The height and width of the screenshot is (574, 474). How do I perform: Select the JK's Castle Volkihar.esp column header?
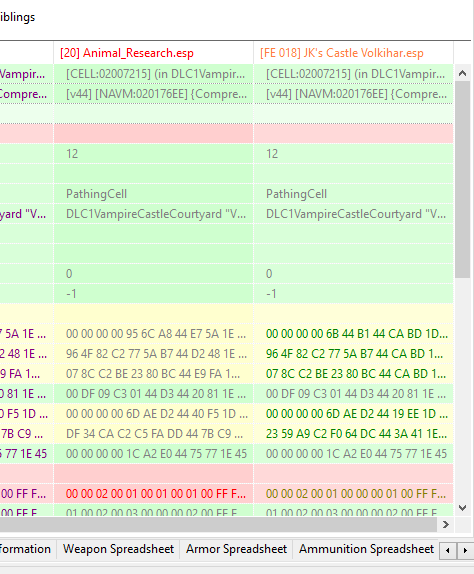(x=353, y=53)
